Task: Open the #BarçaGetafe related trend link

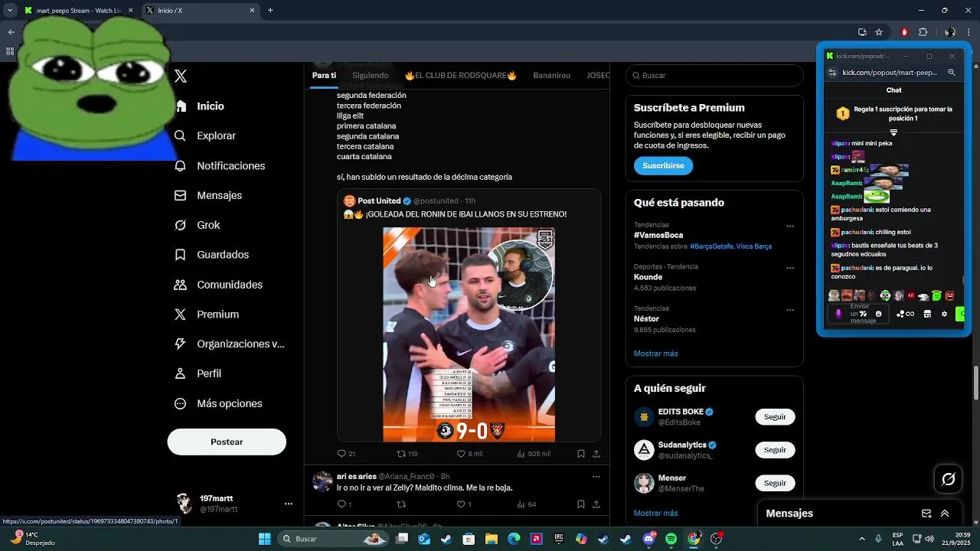Action: [x=711, y=246]
